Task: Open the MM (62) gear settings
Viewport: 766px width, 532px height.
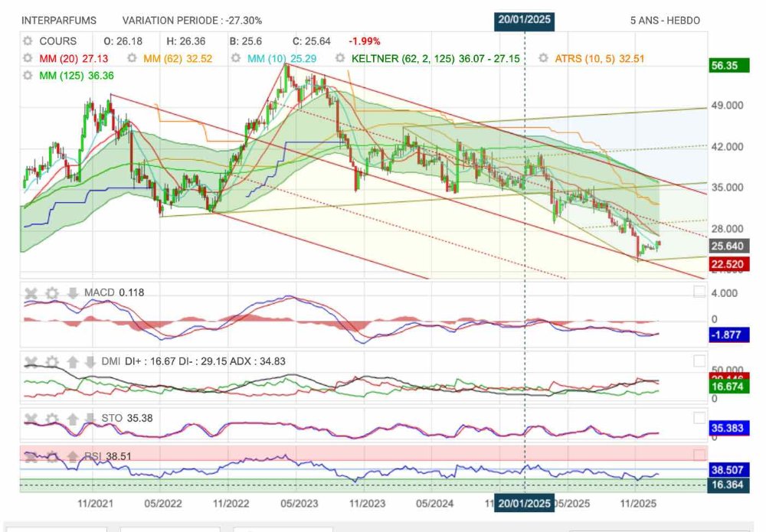Action: click(x=132, y=59)
